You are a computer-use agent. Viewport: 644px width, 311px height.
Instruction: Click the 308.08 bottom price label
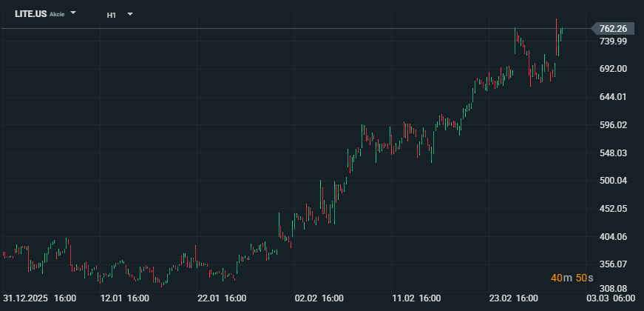(613, 289)
